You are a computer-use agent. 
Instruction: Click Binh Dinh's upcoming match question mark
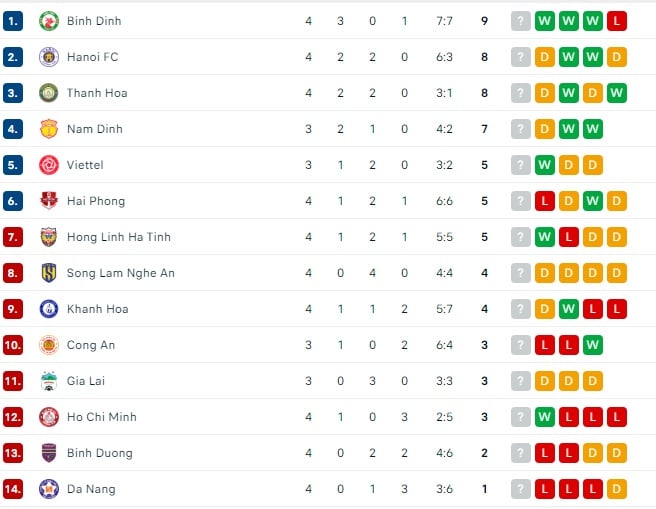click(520, 21)
